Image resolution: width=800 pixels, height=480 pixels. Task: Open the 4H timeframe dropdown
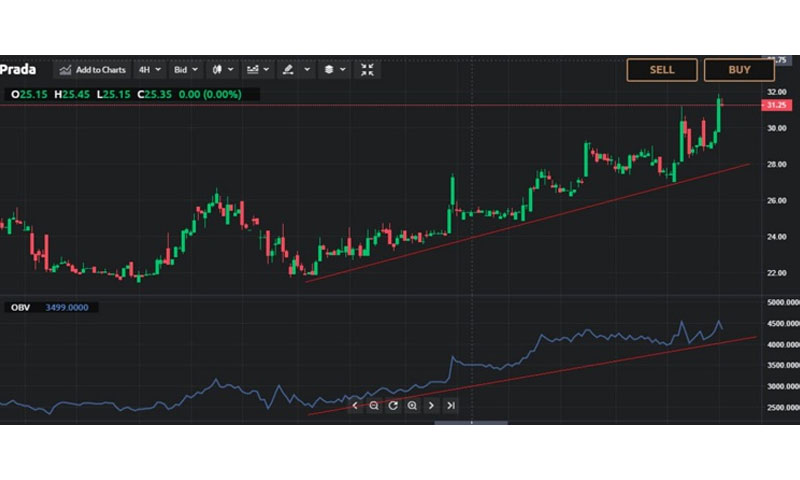coord(149,70)
